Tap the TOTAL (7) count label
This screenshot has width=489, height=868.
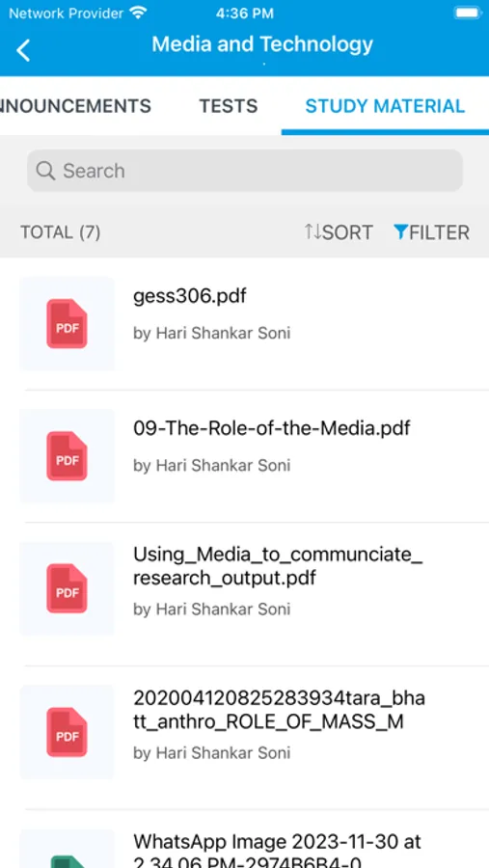pos(61,231)
